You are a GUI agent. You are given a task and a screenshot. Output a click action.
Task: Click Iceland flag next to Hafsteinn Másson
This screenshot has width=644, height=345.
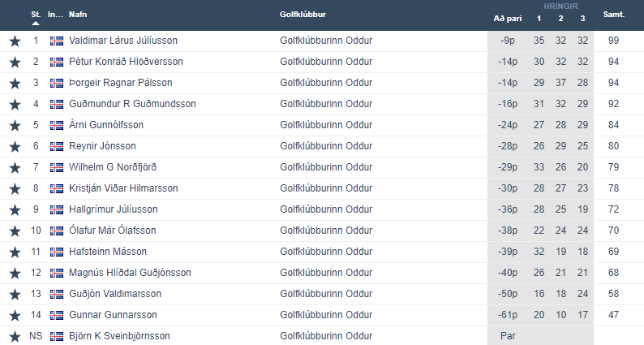pos(57,252)
